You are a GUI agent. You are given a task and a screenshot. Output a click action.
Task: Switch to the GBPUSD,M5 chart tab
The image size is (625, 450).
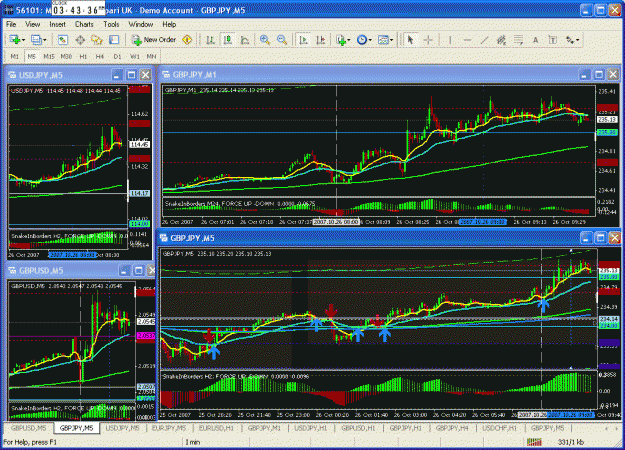pos(29,428)
